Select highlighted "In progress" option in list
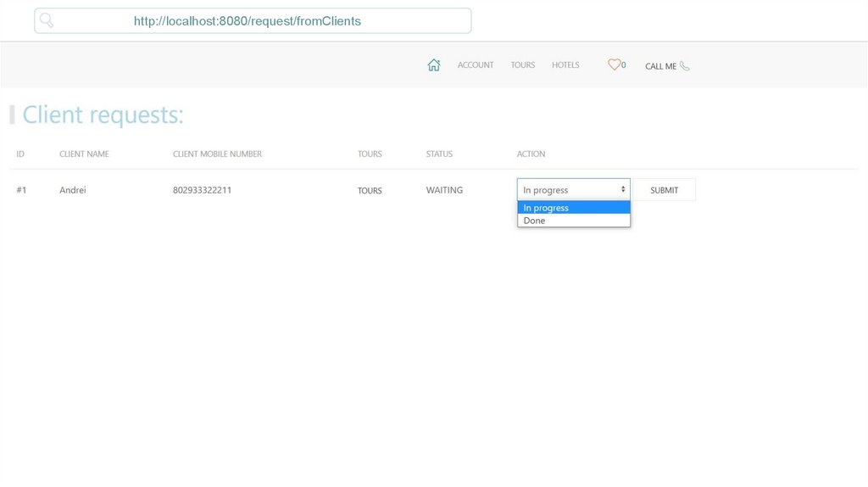This screenshot has height=487, width=868. (573, 208)
